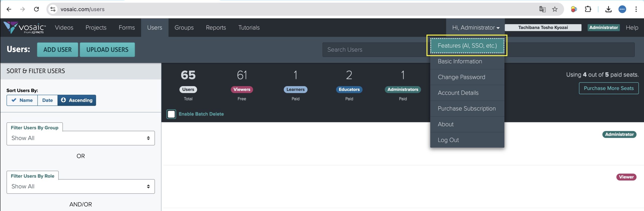
Task: Click the Vosaic logo
Action: click(25, 28)
